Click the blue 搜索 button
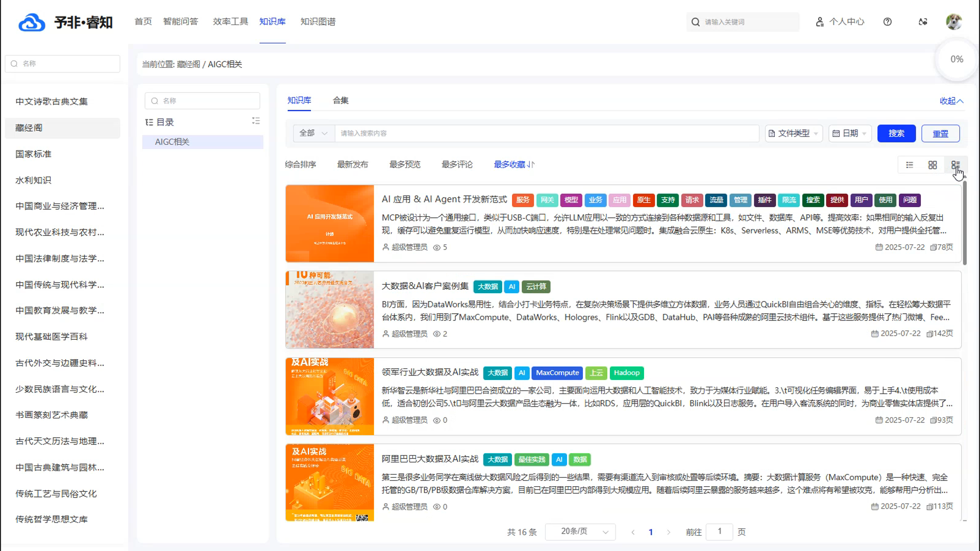This screenshot has height=551, width=980. [896, 133]
